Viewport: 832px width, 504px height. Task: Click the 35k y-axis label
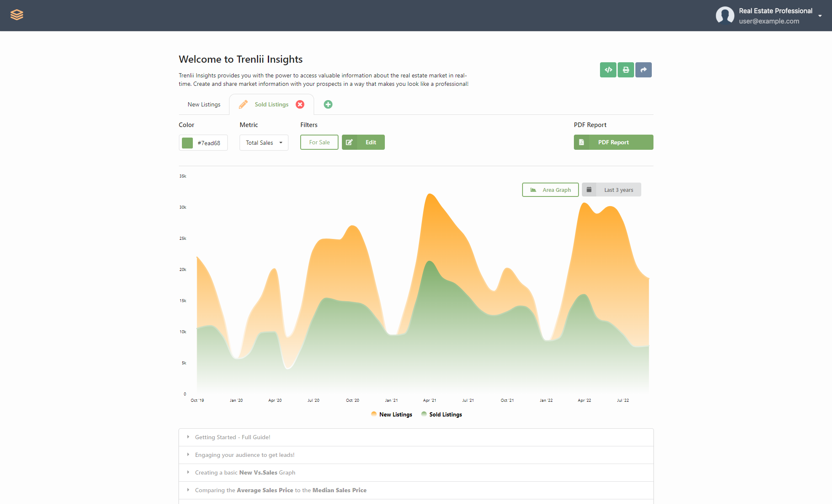pyautogui.click(x=183, y=176)
